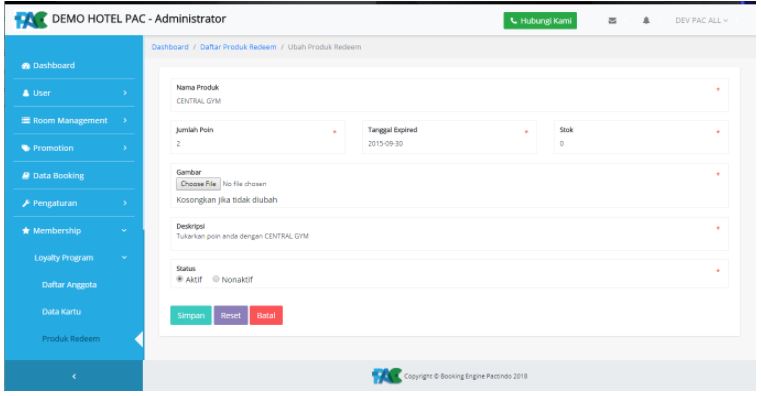Select the Nonaktif status radio button
761x396 pixels.
(216, 279)
